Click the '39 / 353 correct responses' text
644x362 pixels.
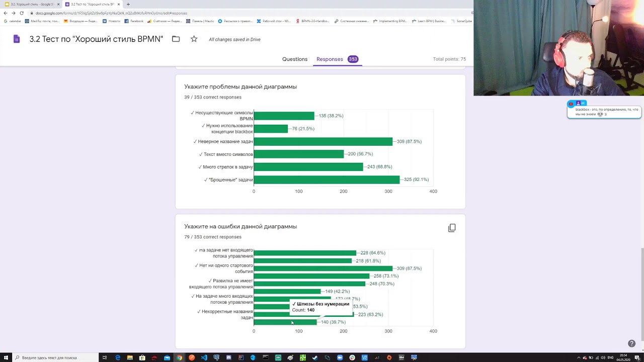213,97
